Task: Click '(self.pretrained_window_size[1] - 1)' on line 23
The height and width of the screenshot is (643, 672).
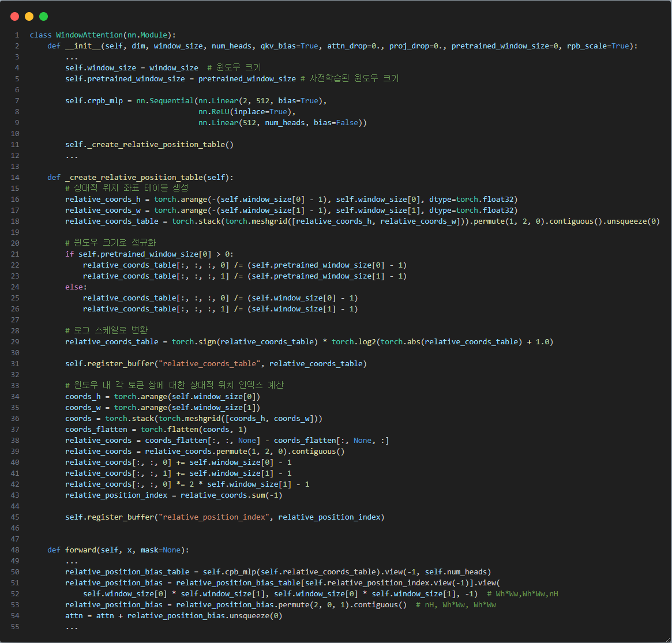Action: coord(327,276)
